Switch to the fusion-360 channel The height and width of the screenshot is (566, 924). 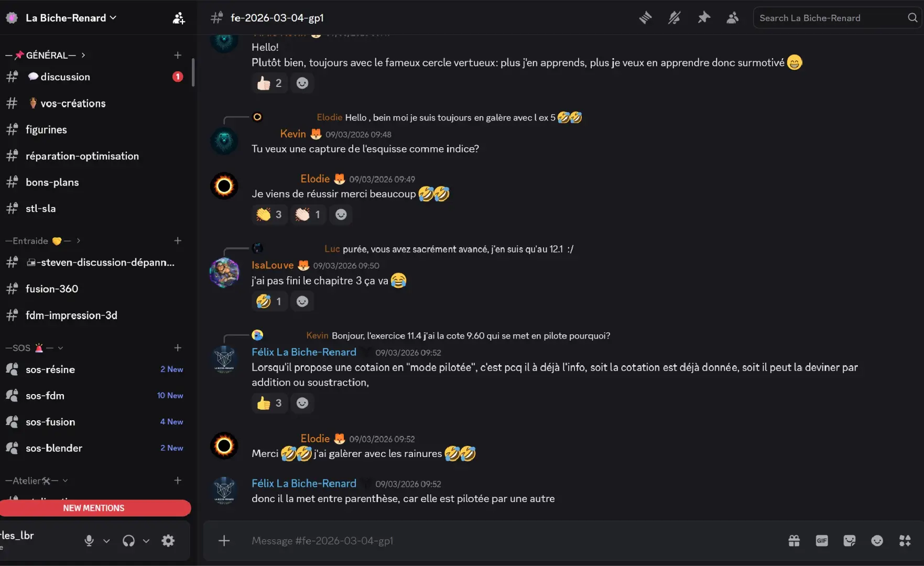click(x=52, y=289)
